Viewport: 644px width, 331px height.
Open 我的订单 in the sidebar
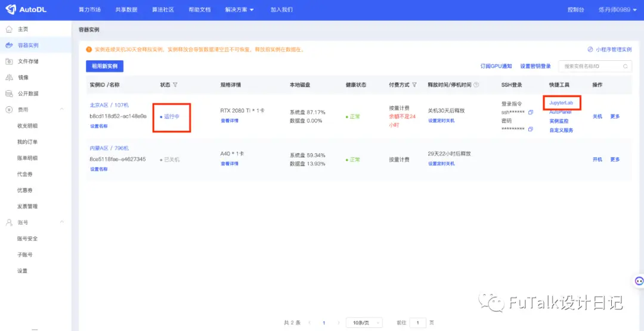27,142
